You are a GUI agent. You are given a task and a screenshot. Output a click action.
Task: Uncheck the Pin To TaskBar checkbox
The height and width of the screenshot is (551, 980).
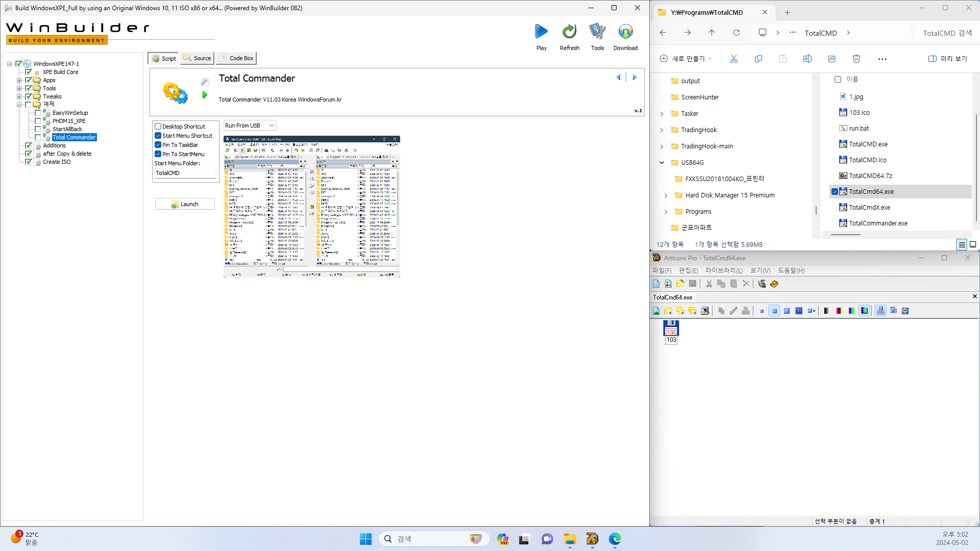pos(158,145)
